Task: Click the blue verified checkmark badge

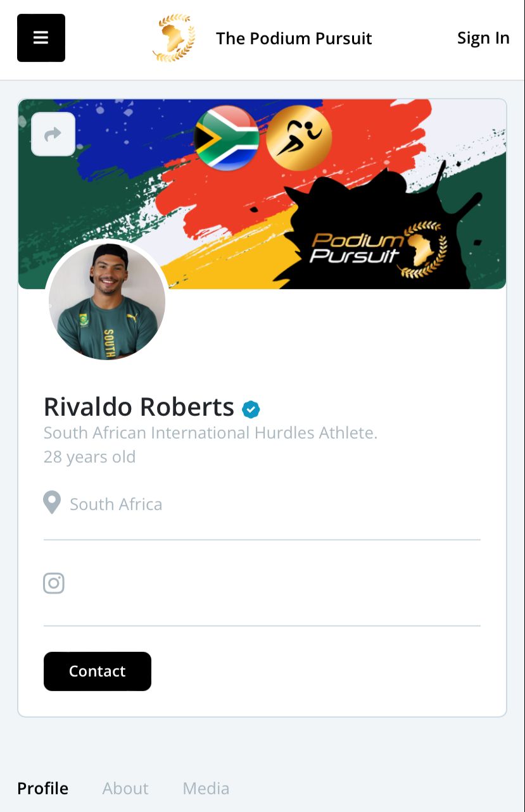Action: click(251, 409)
